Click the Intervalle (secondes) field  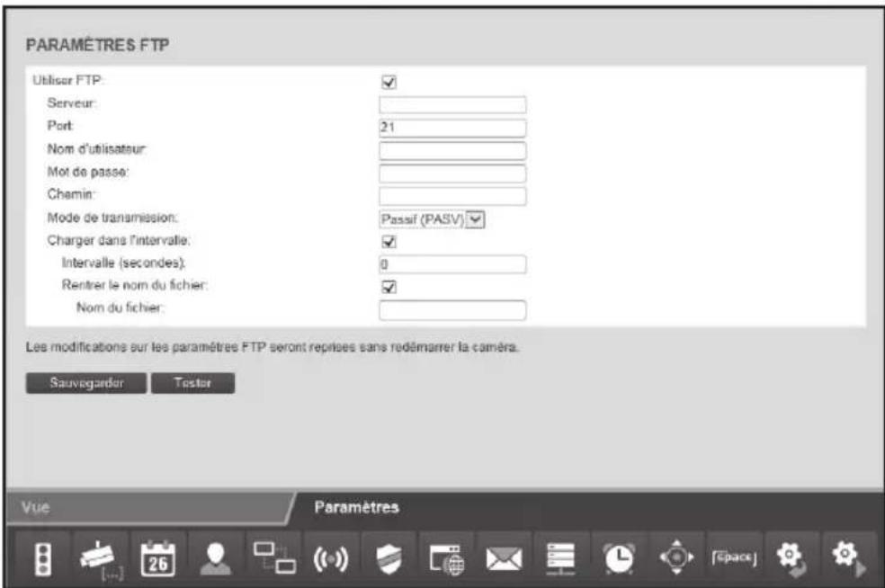coord(452,264)
